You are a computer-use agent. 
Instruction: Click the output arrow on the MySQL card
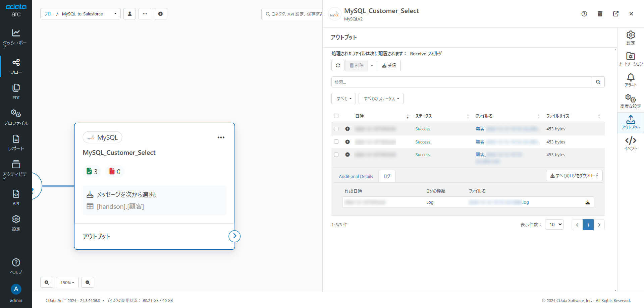pos(234,236)
